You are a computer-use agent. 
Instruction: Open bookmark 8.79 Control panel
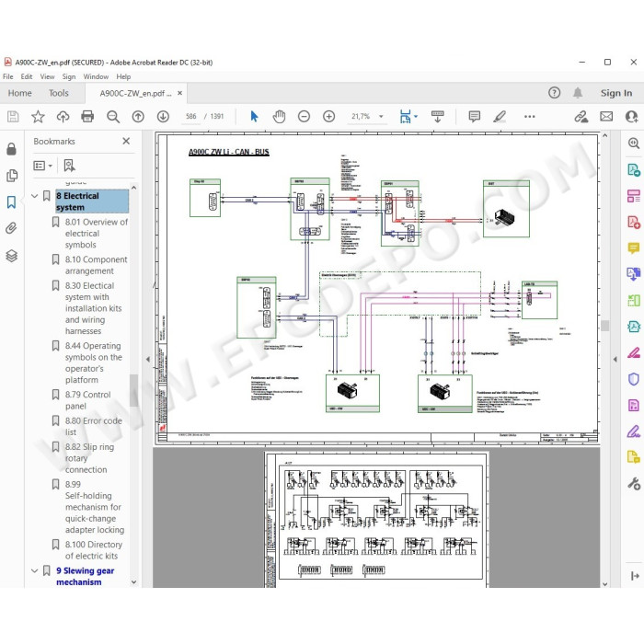pyautogui.click(x=87, y=400)
